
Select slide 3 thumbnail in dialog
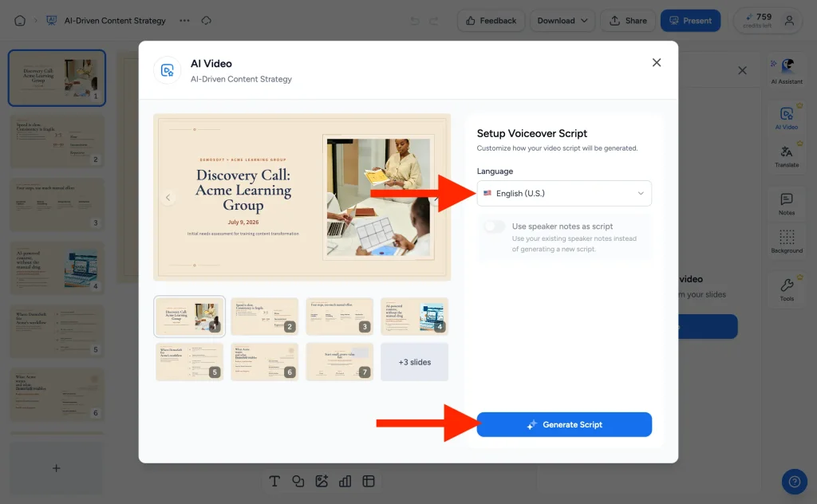[x=340, y=316]
